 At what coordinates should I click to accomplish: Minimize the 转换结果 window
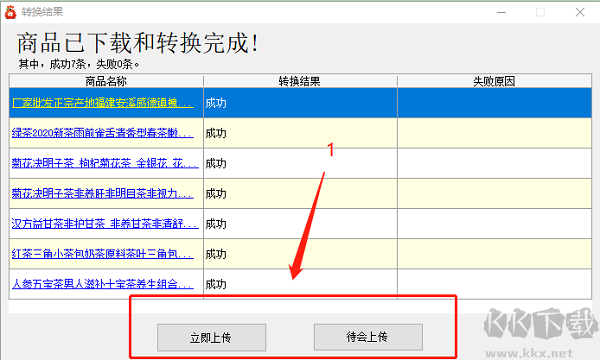pos(501,12)
